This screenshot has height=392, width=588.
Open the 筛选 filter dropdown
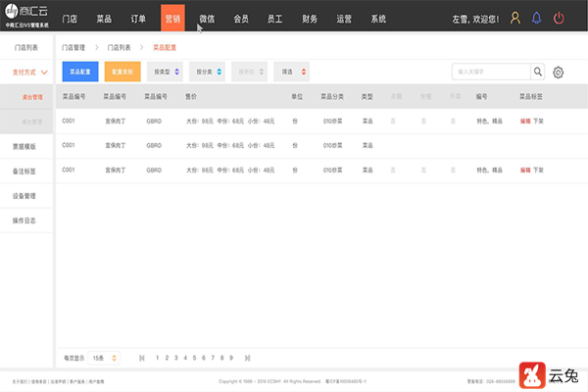(x=291, y=72)
